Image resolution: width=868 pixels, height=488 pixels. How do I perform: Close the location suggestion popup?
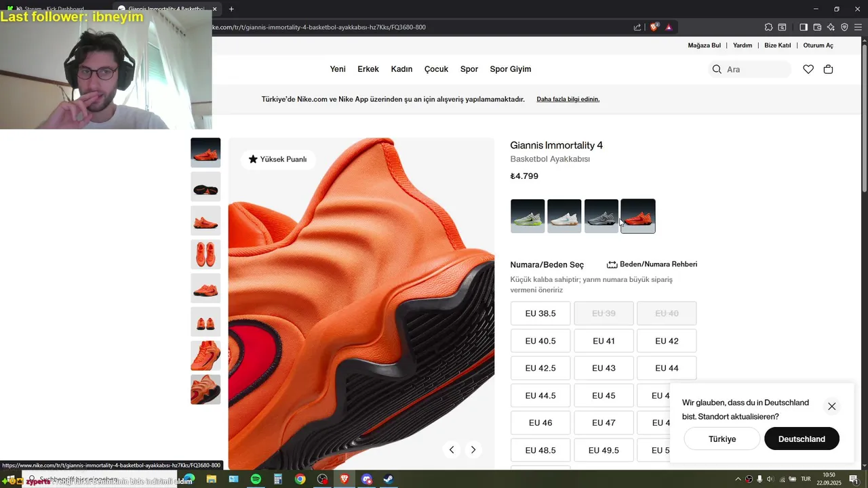click(831, 407)
